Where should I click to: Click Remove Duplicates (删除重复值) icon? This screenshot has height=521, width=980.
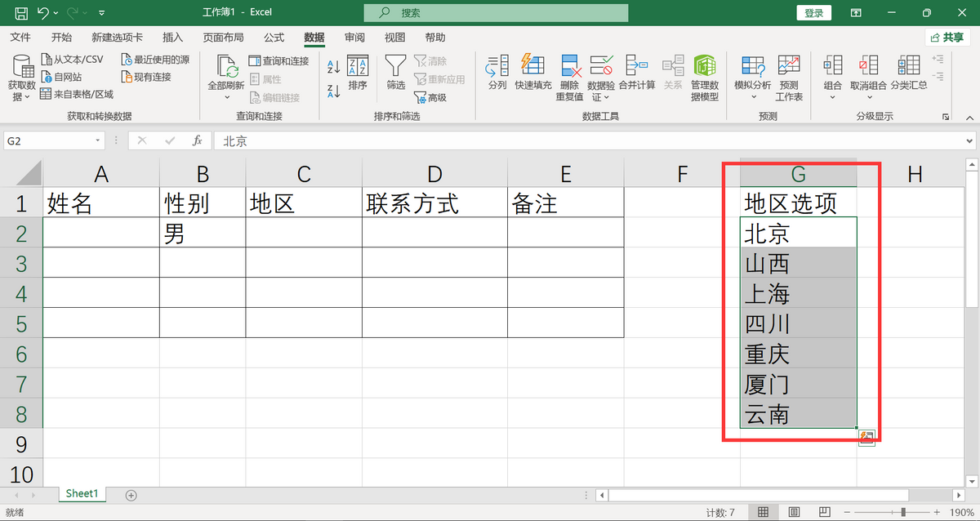tap(570, 66)
